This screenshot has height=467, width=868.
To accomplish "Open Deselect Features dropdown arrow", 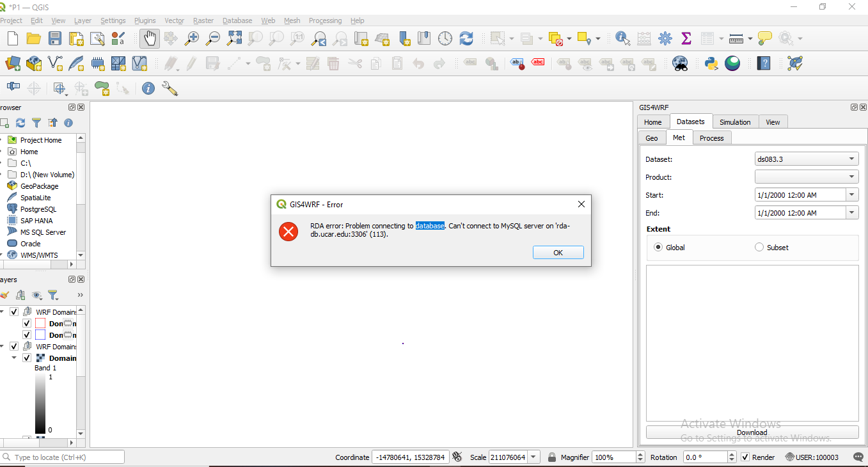I will point(569,38).
